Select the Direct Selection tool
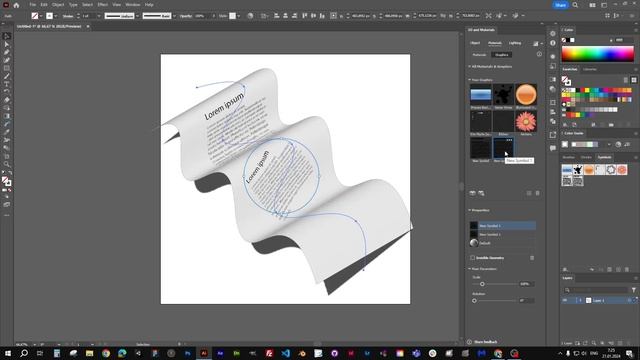The width and height of the screenshot is (640, 360). click(7, 44)
